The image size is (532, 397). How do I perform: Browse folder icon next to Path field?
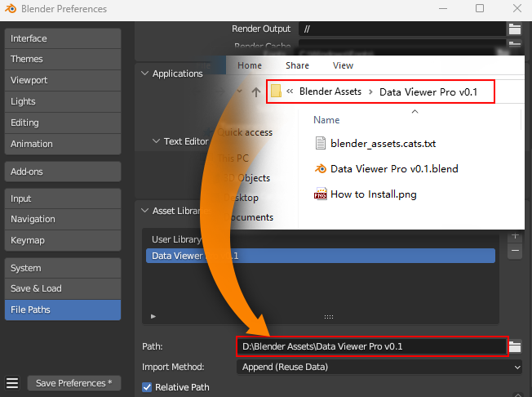[x=515, y=346]
